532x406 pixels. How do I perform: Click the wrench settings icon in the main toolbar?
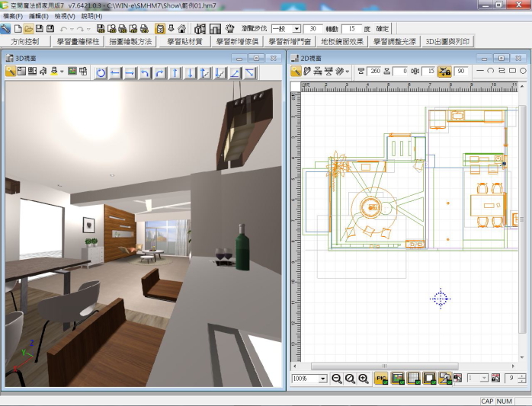tap(5, 29)
